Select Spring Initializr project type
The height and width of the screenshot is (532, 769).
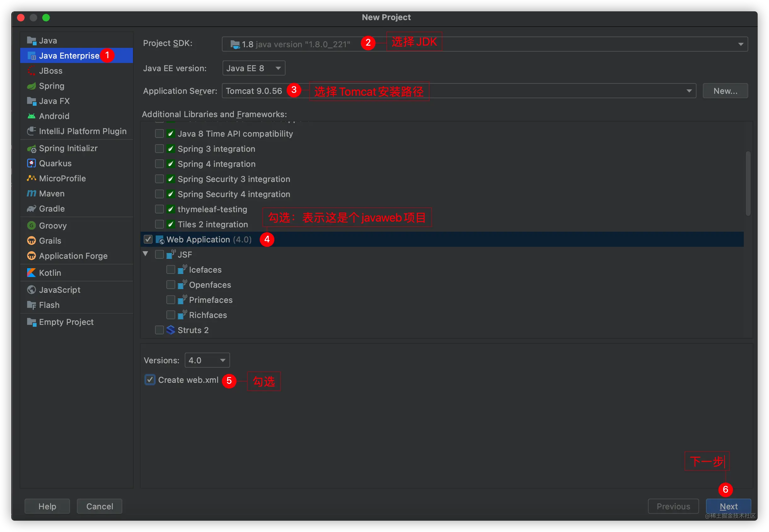[x=68, y=148]
